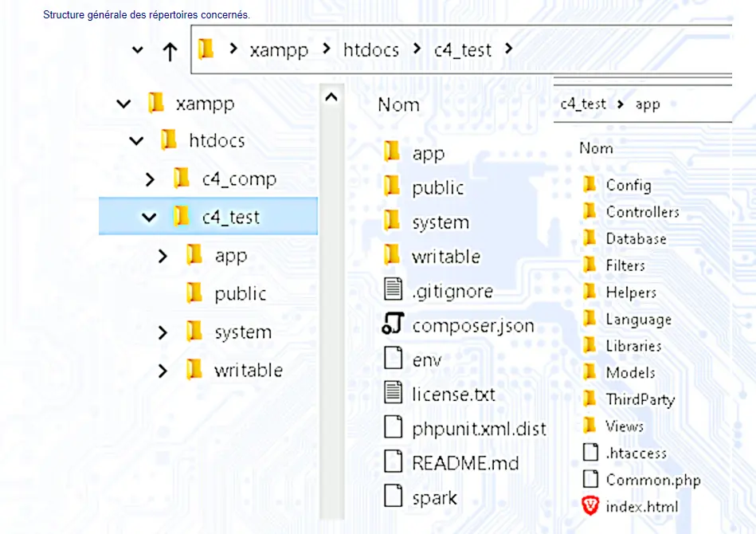Click the .gitignore file icon
The width and height of the screenshot is (756, 534).
393,289
